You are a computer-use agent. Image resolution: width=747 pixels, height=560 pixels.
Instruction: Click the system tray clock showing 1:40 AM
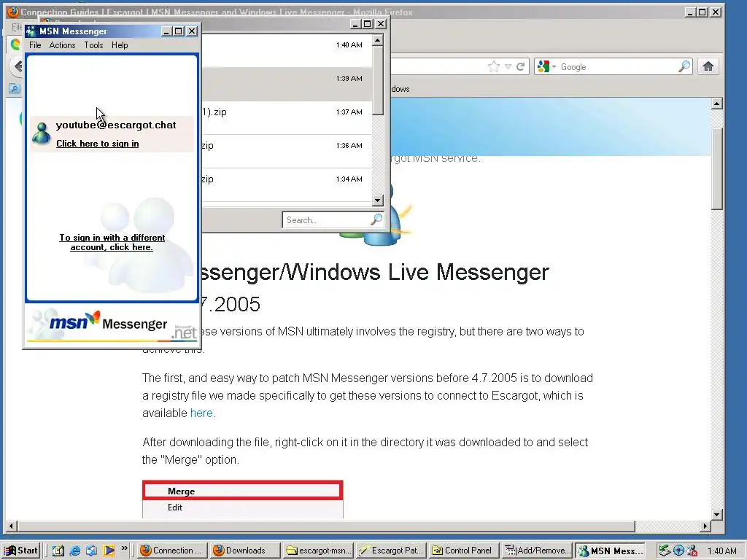click(x=721, y=551)
